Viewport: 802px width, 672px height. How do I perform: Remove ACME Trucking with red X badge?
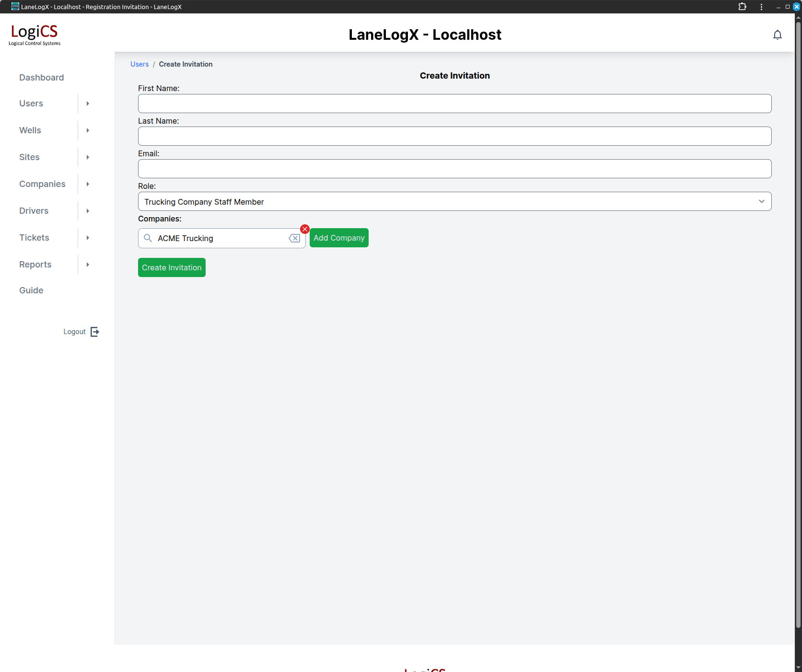(x=305, y=229)
